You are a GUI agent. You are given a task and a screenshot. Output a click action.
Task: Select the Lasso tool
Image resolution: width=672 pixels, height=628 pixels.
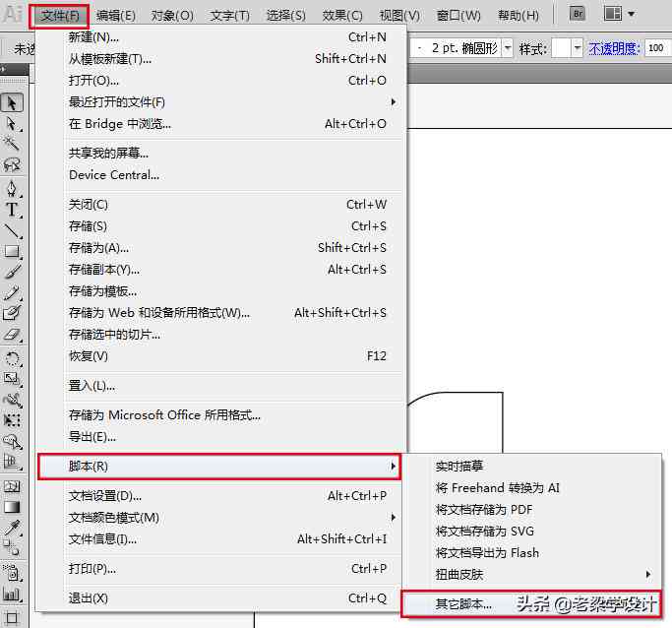pos(12,164)
